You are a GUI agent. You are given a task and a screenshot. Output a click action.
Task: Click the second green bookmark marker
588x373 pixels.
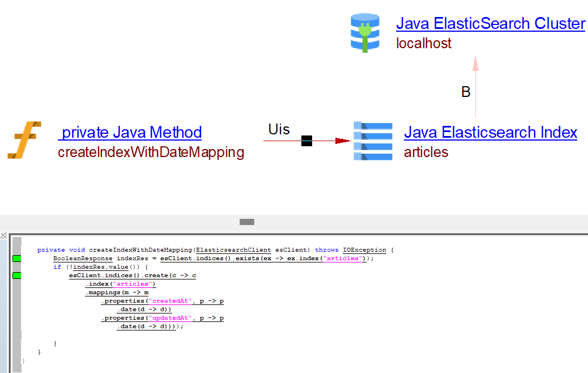tap(16, 275)
